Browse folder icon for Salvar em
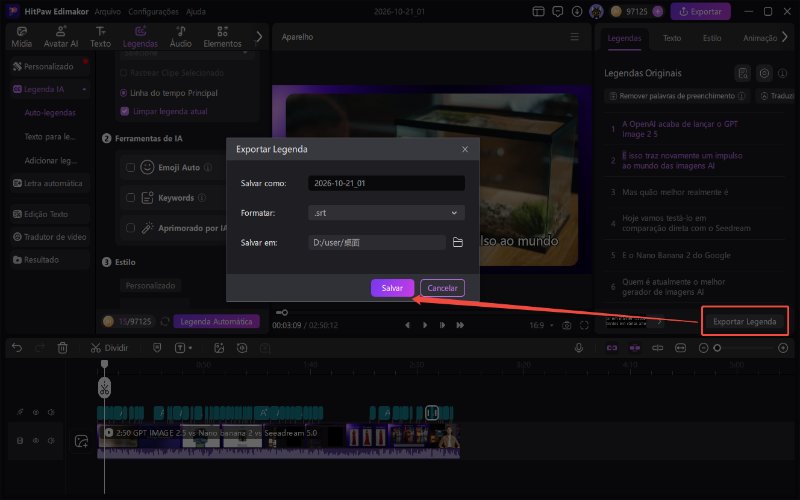Image resolution: width=800 pixels, height=500 pixels. coord(458,242)
